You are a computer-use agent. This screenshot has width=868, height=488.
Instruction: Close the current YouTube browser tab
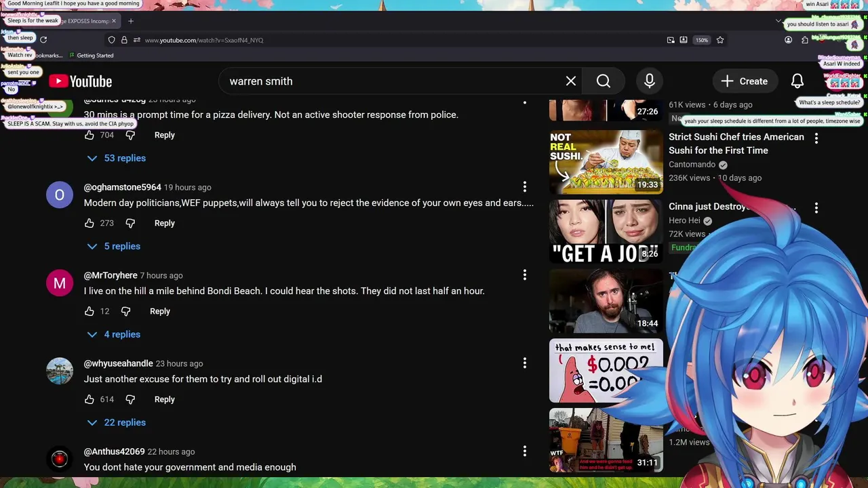pos(114,21)
